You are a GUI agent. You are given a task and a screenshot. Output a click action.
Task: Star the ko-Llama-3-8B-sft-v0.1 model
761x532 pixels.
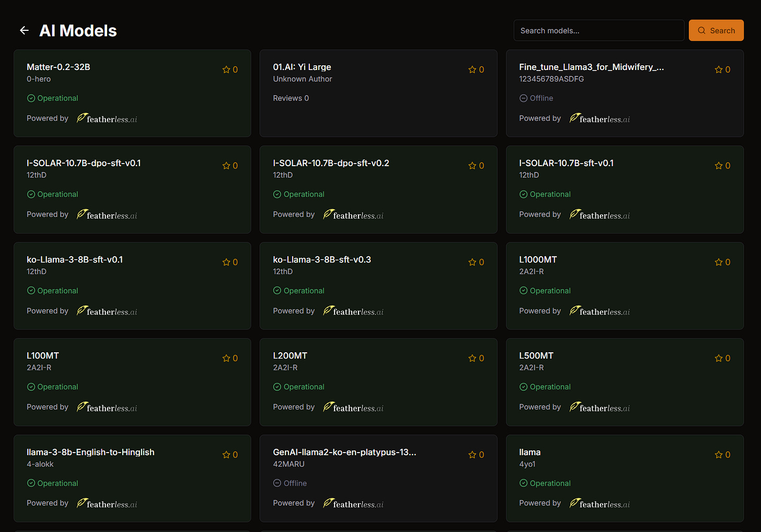coord(227,262)
